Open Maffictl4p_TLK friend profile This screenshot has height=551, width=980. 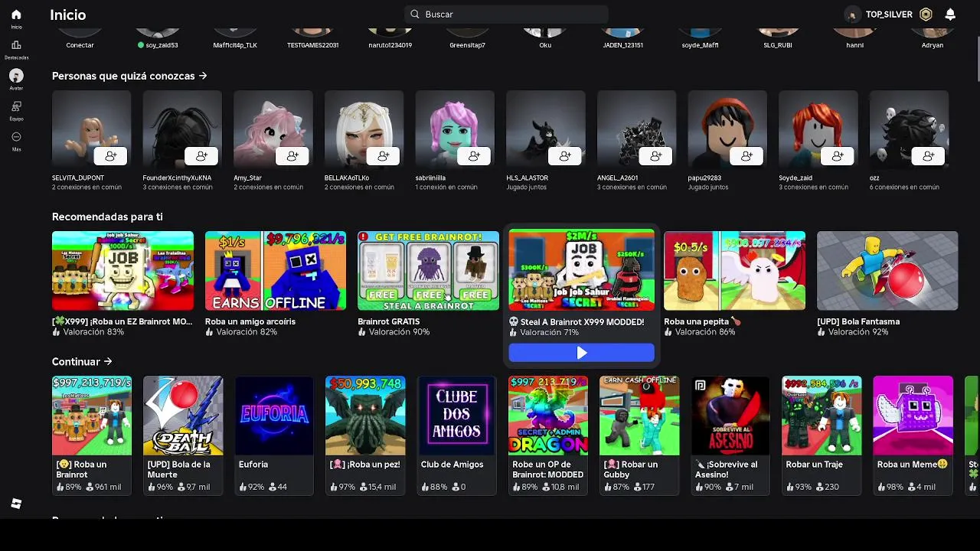[x=235, y=38]
